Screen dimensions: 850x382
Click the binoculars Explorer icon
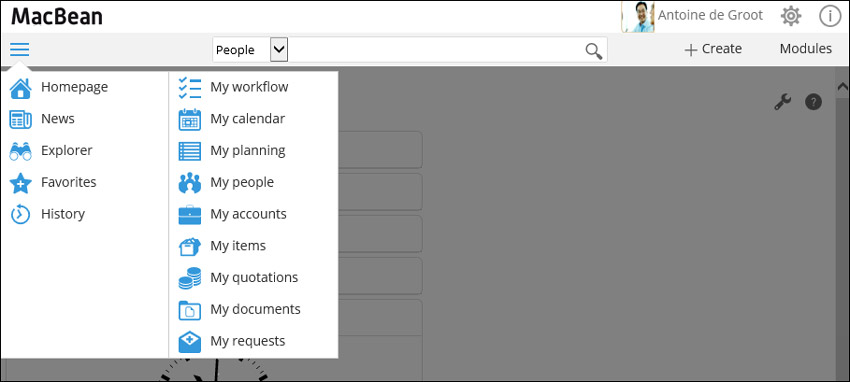pyautogui.click(x=21, y=151)
